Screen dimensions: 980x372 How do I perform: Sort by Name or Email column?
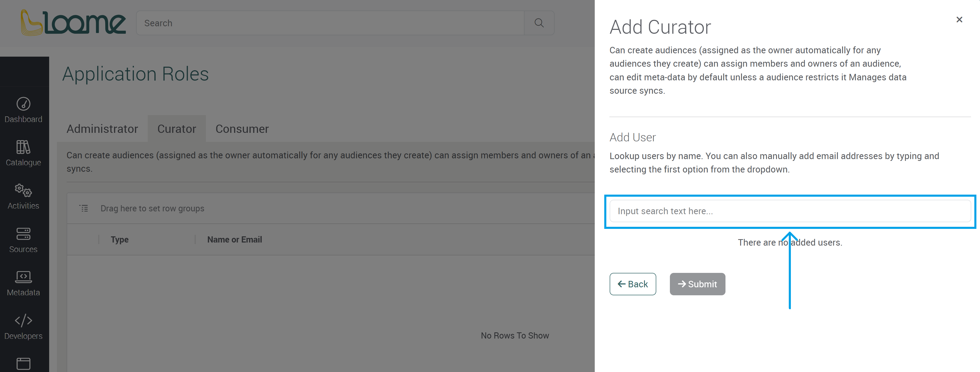pyautogui.click(x=234, y=240)
